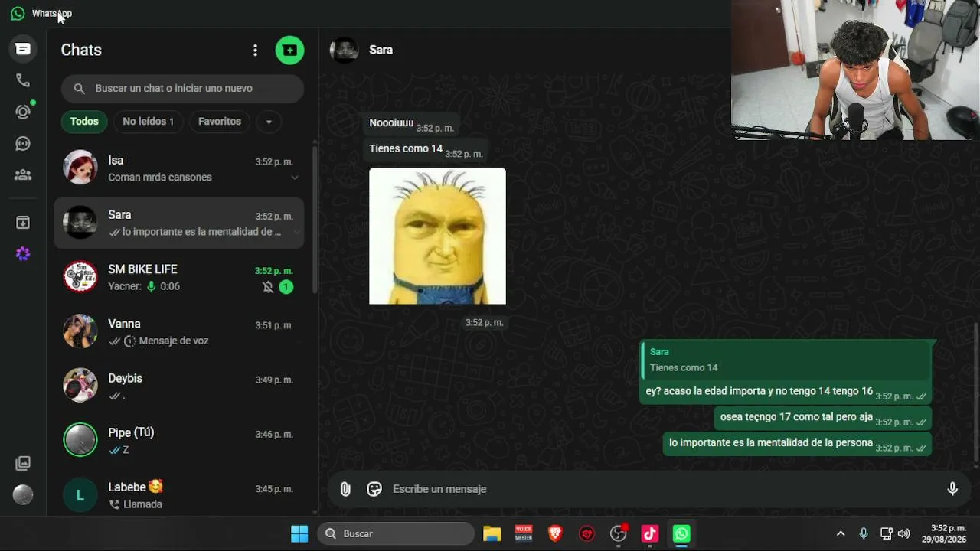The image size is (980, 551).
Task: Open network settings in system tray
Action: click(886, 533)
